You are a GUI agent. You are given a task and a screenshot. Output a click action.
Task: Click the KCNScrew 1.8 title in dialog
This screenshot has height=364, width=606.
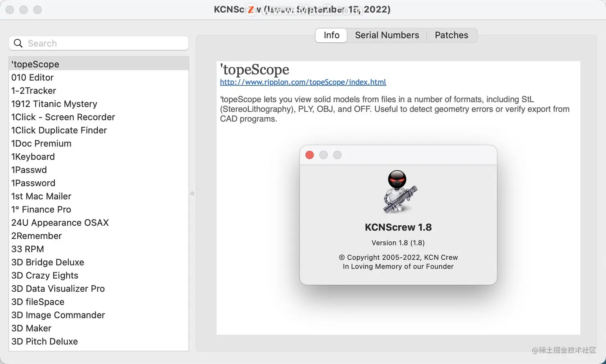click(398, 227)
